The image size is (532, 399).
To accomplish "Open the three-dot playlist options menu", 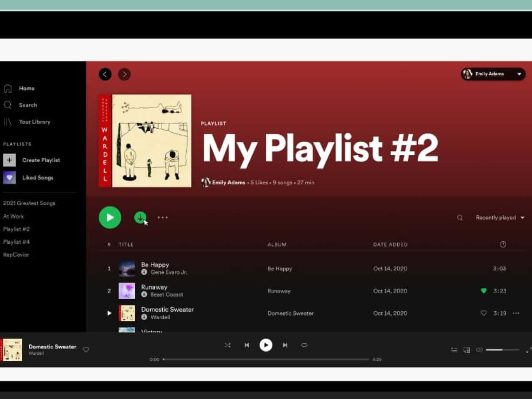I will tap(163, 217).
